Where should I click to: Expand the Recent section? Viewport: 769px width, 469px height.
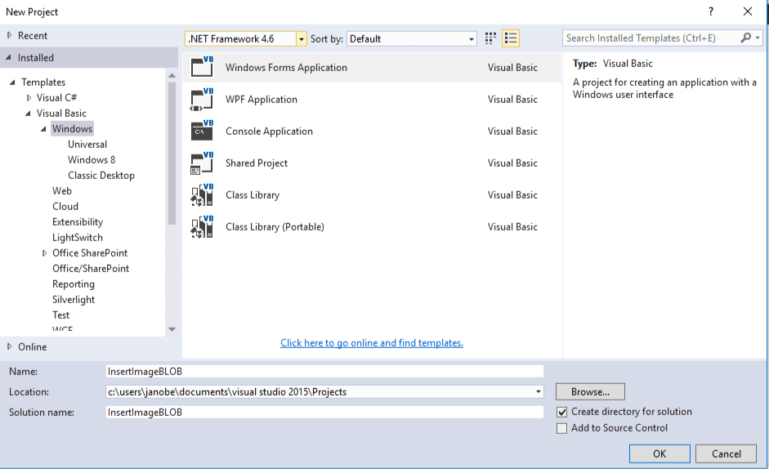pos(9,35)
